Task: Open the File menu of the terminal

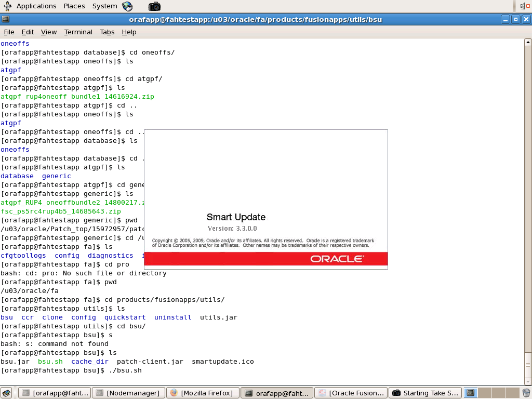Action: (9, 32)
